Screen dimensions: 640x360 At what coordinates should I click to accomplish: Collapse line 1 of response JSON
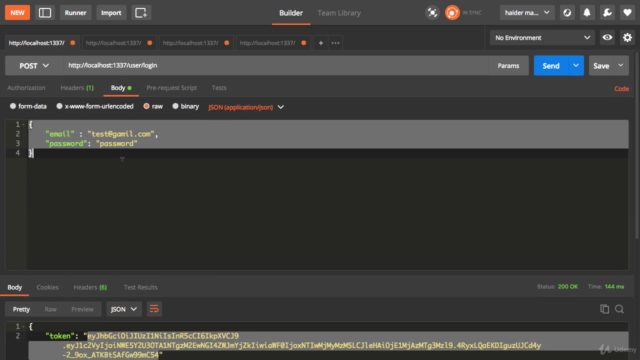[23, 326]
